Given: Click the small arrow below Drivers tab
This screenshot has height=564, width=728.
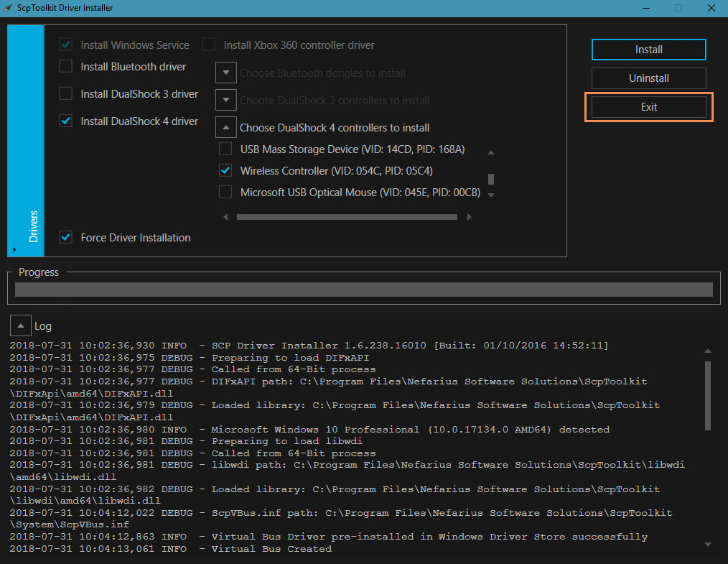Looking at the screenshot, I should 14,249.
